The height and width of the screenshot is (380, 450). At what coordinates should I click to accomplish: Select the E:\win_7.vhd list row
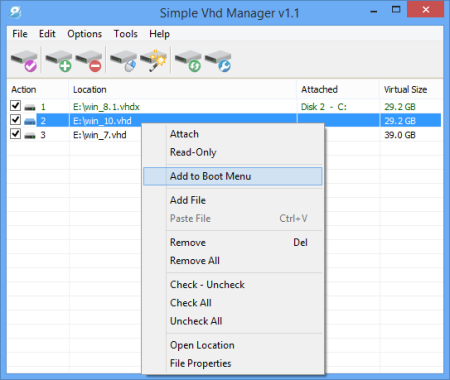pyautogui.click(x=225, y=135)
